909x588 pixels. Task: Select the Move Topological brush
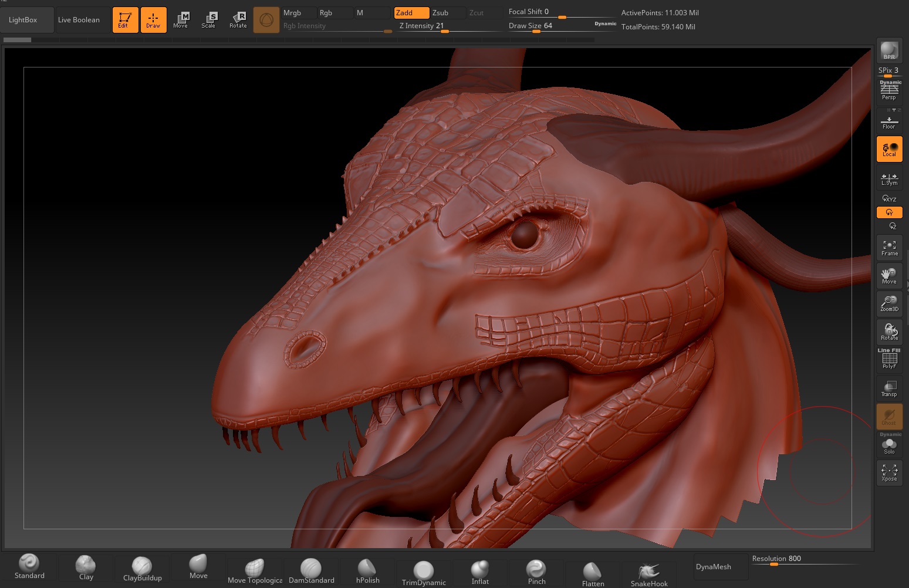(x=255, y=571)
